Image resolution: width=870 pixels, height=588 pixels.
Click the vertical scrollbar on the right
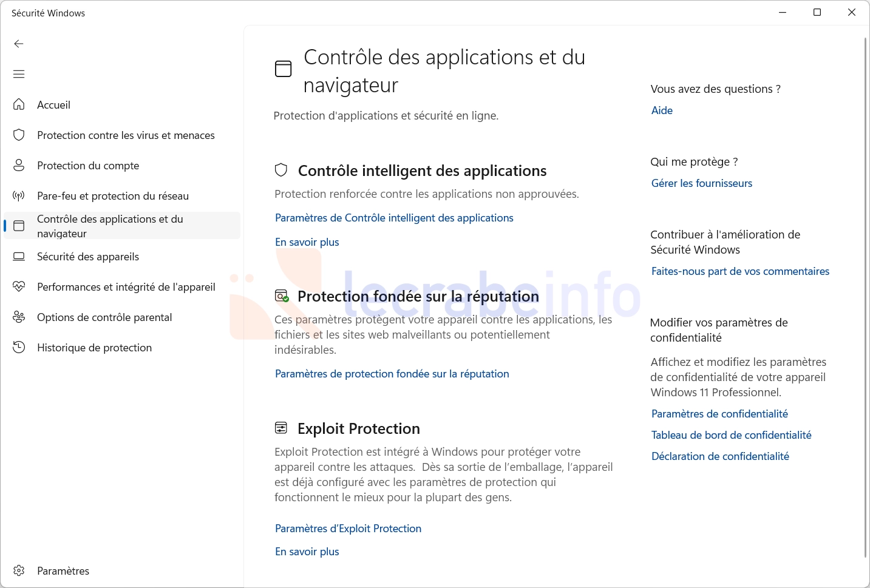pyautogui.click(x=866, y=297)
